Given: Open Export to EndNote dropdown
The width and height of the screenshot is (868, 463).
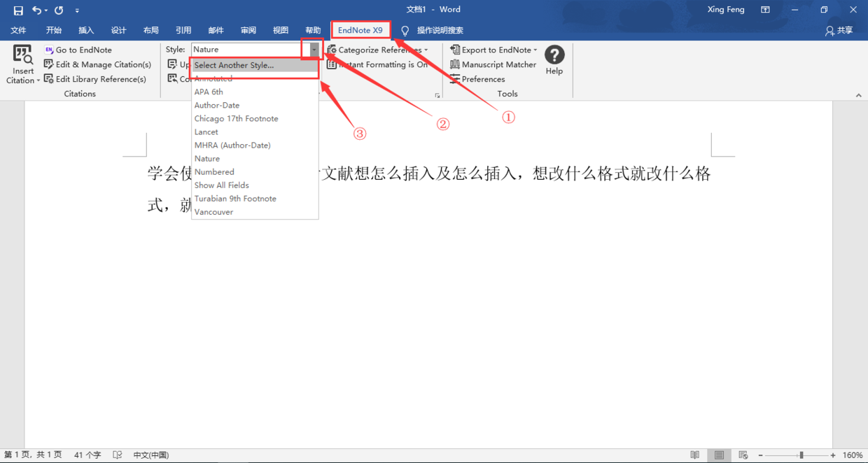Looking at the screenshot, I should [x=493, y=50].
